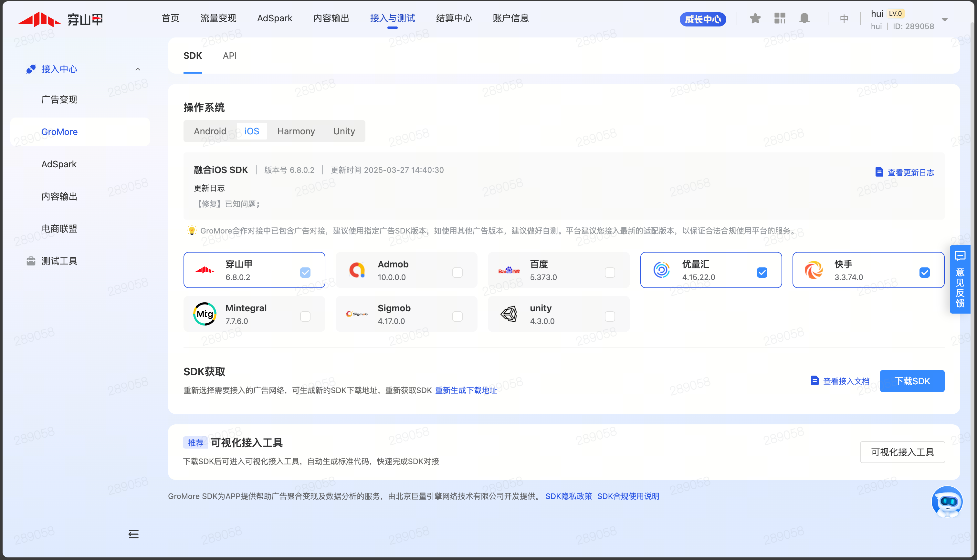This screenshot has height=560, width=977.
Task: Click the language switch icon
Action: [844, 18]
